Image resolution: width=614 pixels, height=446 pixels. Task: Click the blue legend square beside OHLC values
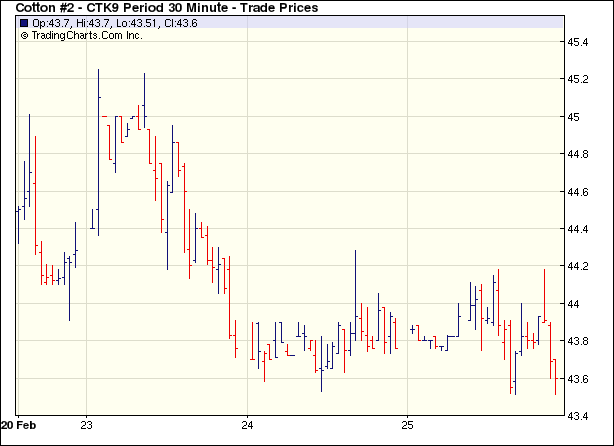tap(24, 23)
